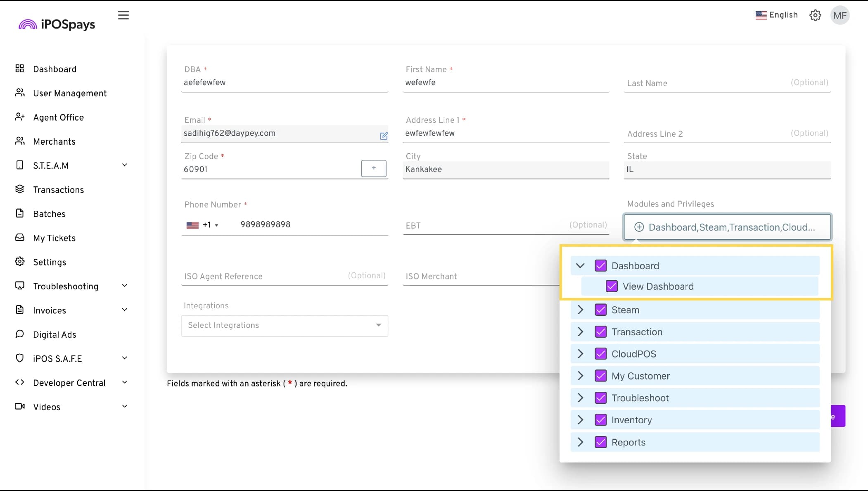Click the Developer Central code icon
This screenshot has width=868, height=491.
[x=19, y=382]
